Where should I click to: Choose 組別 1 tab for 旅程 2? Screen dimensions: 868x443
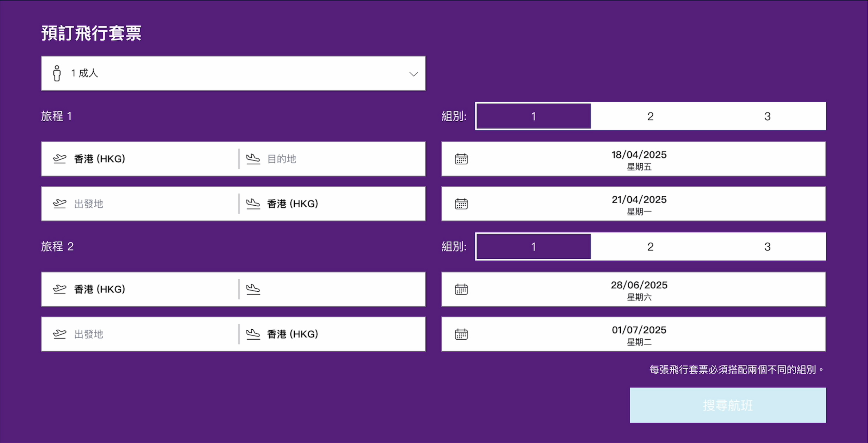(533, 247)
